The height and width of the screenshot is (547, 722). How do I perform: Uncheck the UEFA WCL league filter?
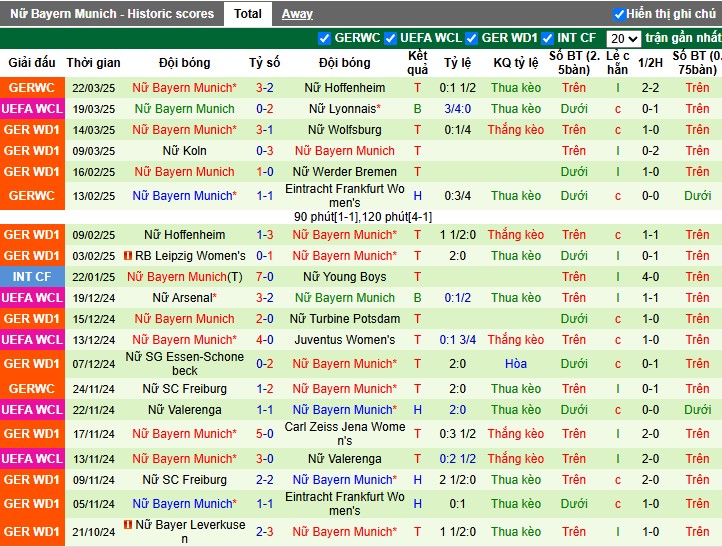[x=390, y=38]
